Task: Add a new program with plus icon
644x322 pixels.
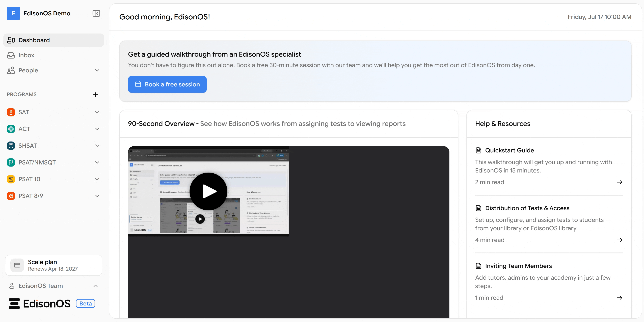Action: [95, 95]
